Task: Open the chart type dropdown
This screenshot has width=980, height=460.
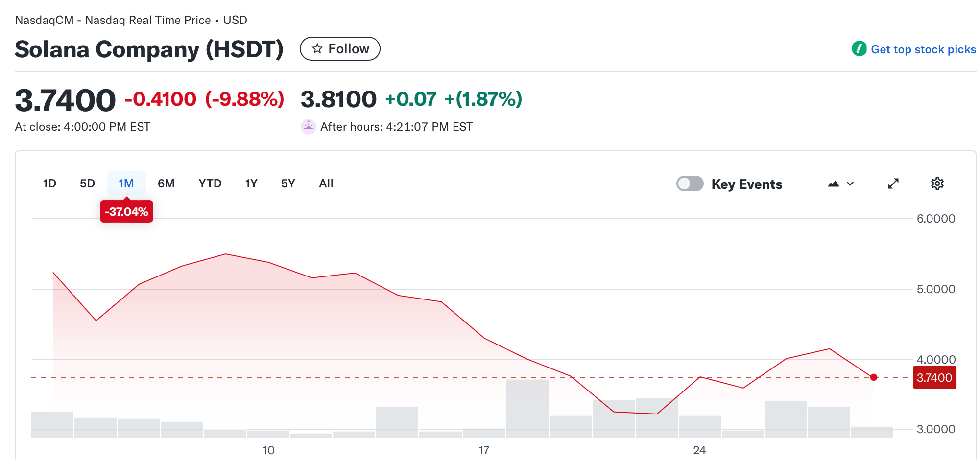Action: (x=850, y=184)
